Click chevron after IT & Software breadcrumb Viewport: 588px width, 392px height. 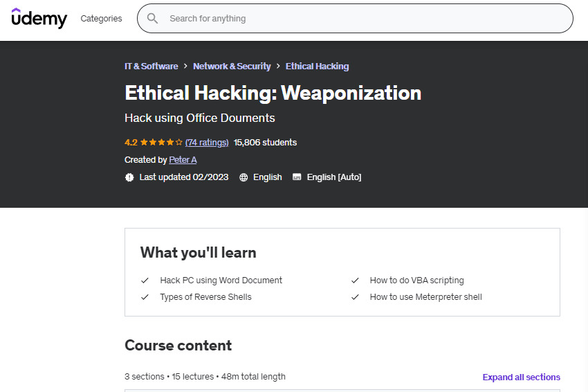(185, 66)
